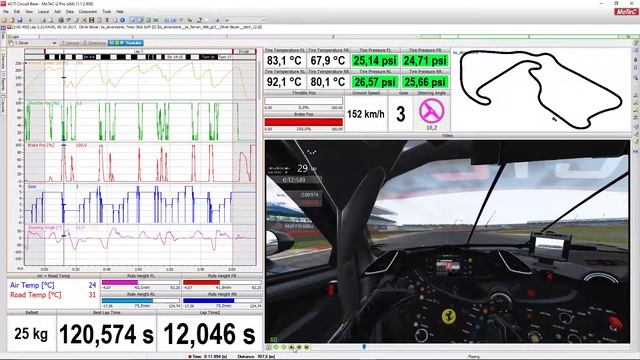Click the blue video position slider handle
The height and width of the screenshot is (360, 640).
click(364, 347)
